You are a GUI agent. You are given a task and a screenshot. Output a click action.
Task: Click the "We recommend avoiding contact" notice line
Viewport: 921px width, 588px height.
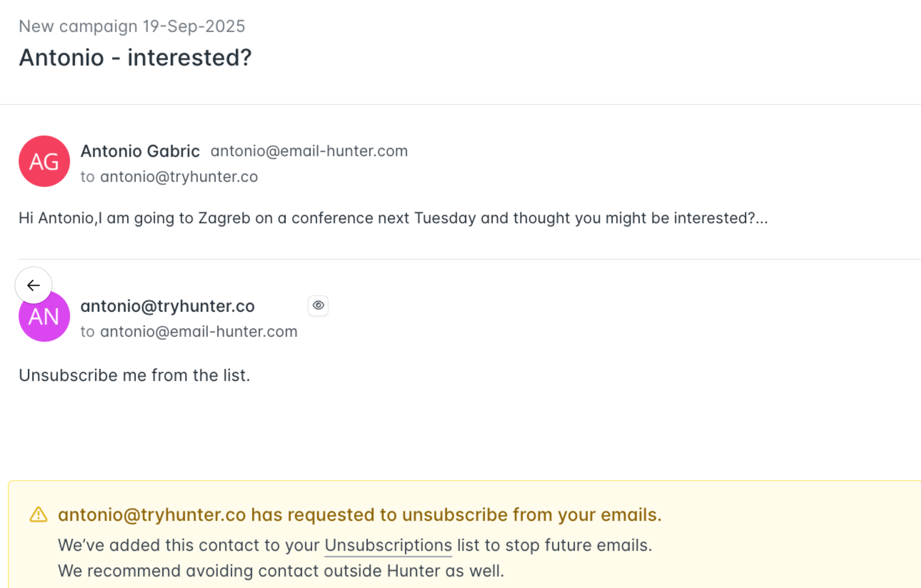tap(281, 571)
